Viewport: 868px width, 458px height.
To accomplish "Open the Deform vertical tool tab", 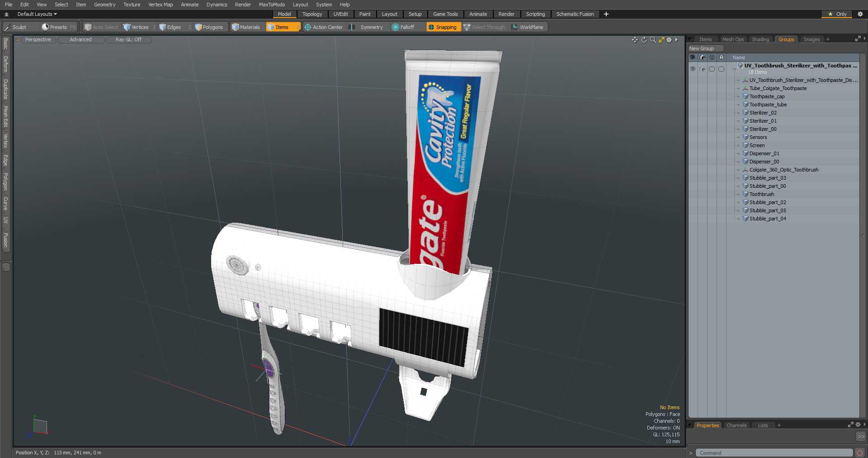I will click(6, 64).
